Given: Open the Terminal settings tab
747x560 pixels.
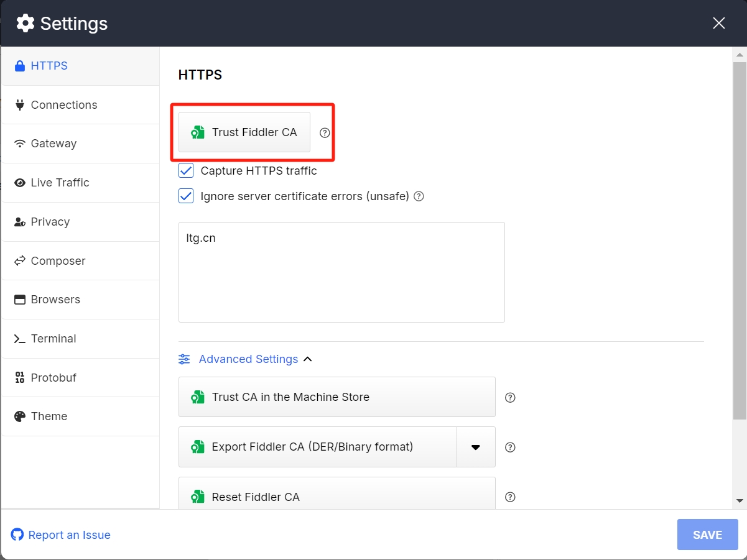Looking at the screenshot, I should [x=80, y=339].
